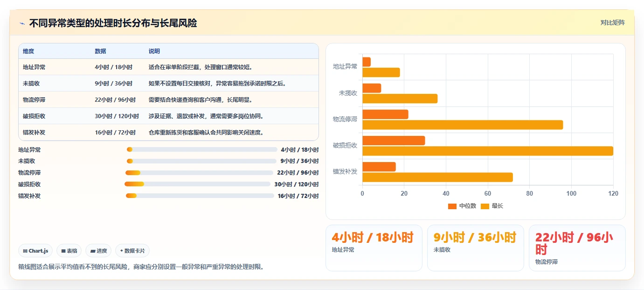Click the card title 不同异常类型的处理时长分布与长尾风险
Image resolution: width=644 pixels, height=290 pixels.
(x=113, y=23)
